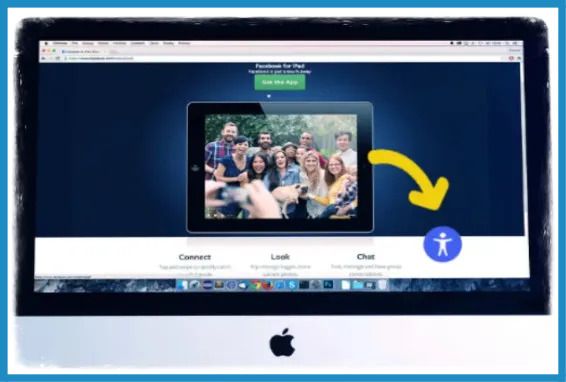Open the blue accessibility widget button
Image resolution: width=566 pixels, height=382 pixels.
pos(443,244)
